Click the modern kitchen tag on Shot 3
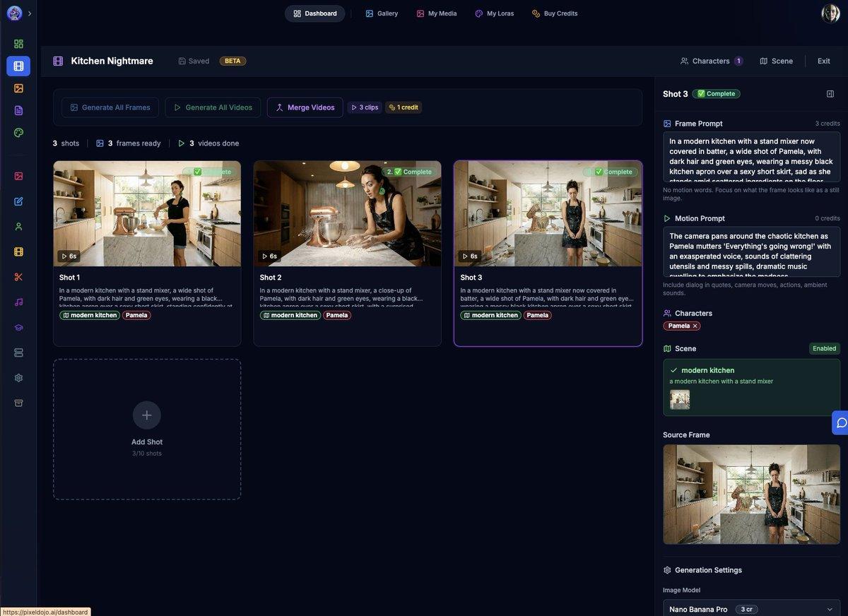848x616 pixels. pos(491,315)
